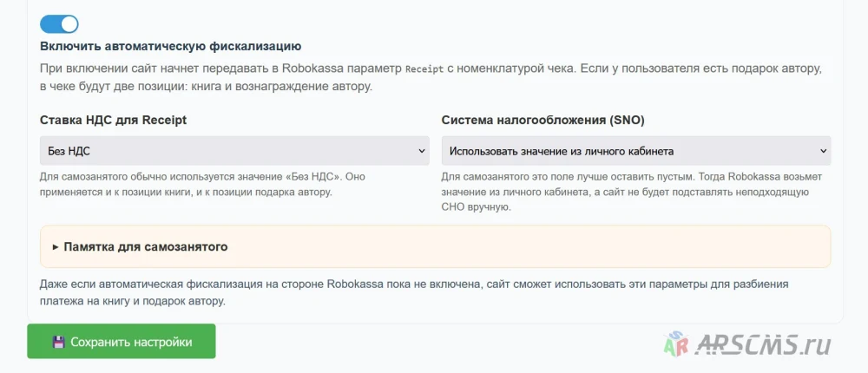Click the Ставка НДС для Receipt label
Screen dimensions: 868x373
point(113,120)
